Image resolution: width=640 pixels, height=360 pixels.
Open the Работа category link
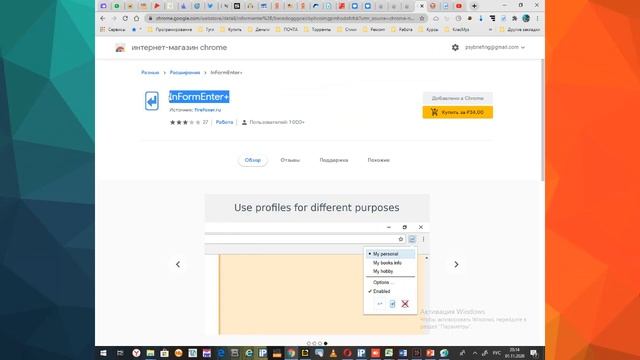point(224,122)
